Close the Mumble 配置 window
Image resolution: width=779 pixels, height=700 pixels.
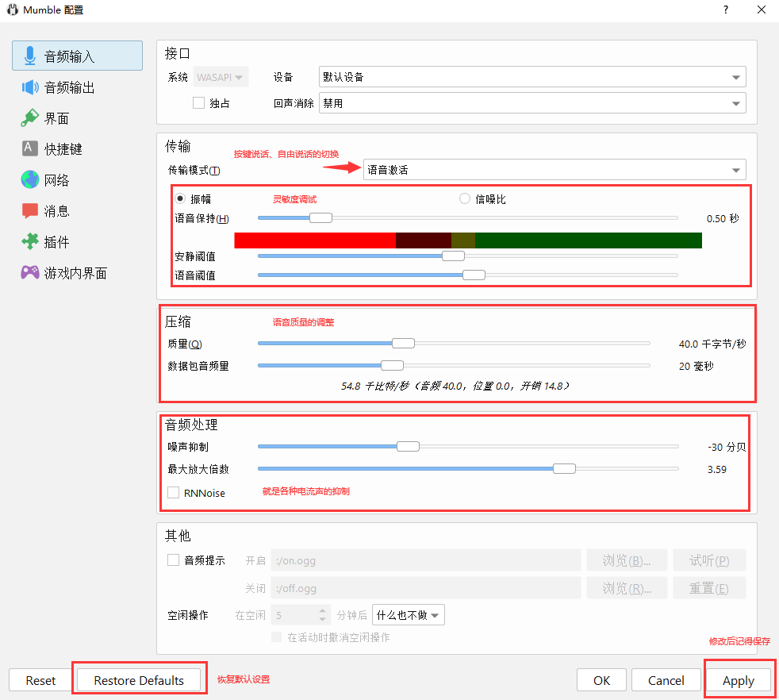[761, 10]
